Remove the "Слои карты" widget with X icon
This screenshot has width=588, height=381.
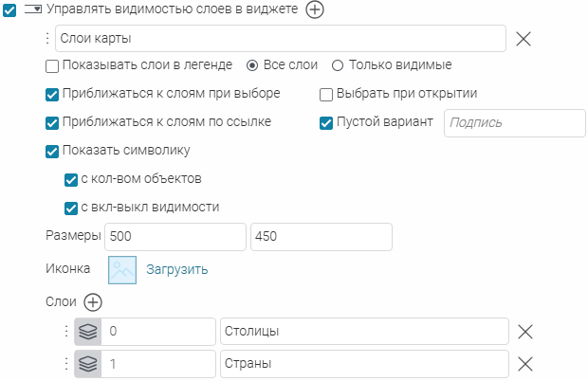point(524,39)
